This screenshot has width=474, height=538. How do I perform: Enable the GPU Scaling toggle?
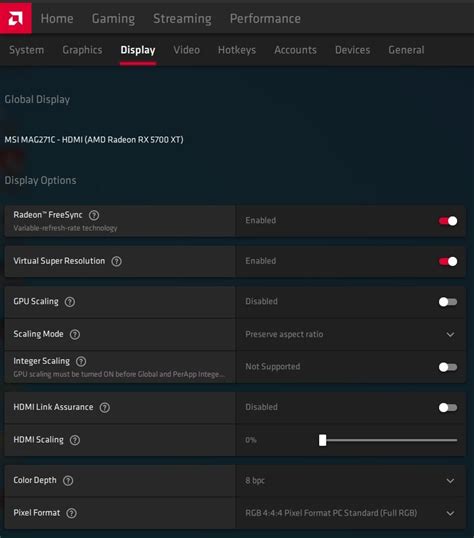tap(448, 302)
